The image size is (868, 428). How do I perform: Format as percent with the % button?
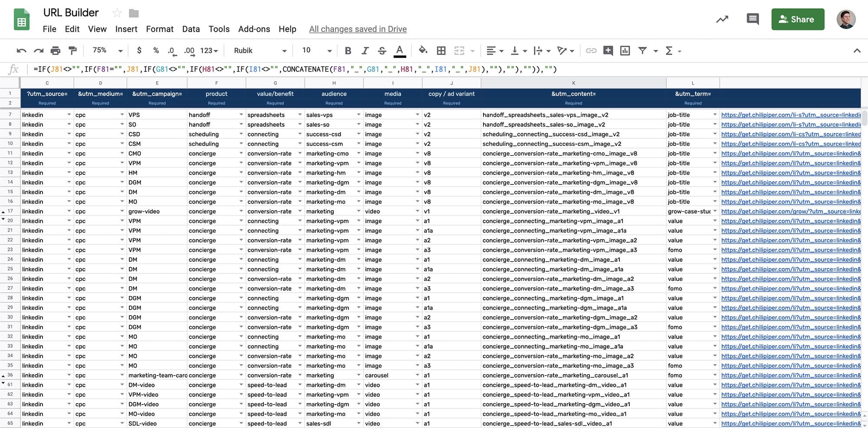point(156,50)
